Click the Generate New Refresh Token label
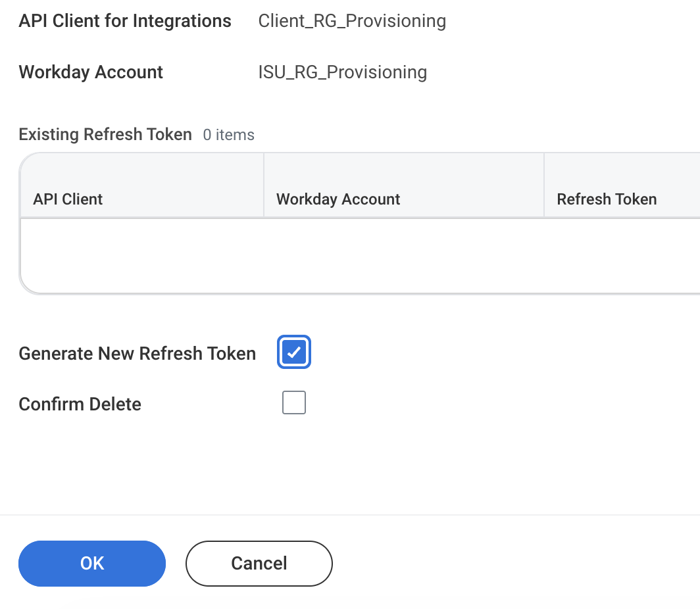Image resolution: width=700 pixels, height=609 pixels. pos(137,353)
